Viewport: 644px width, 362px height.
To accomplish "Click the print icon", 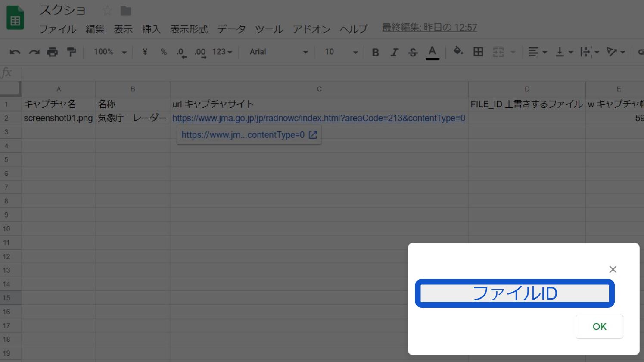I will (52, 52).
